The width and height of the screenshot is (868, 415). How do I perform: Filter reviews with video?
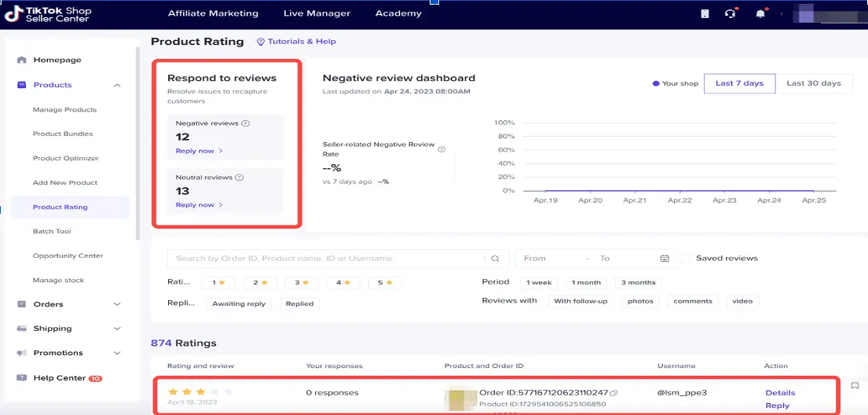coord(742,301)
